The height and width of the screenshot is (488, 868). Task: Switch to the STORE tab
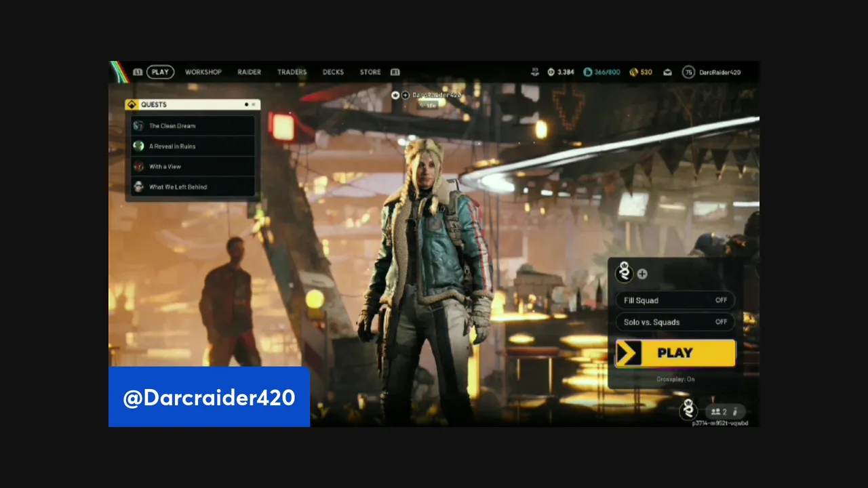[370, 72]
